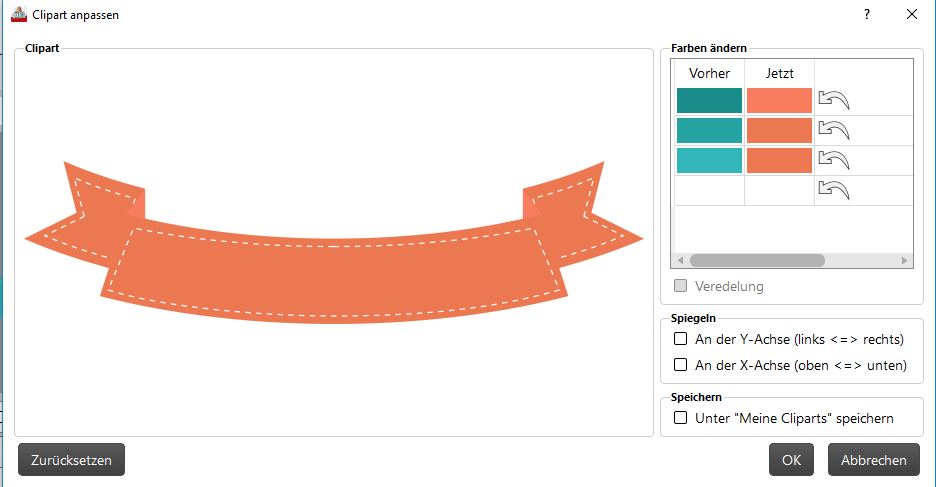Toggle the Veredelung checkbox
This screenshot has width=936, height=487.
click(x=681, y=286)
